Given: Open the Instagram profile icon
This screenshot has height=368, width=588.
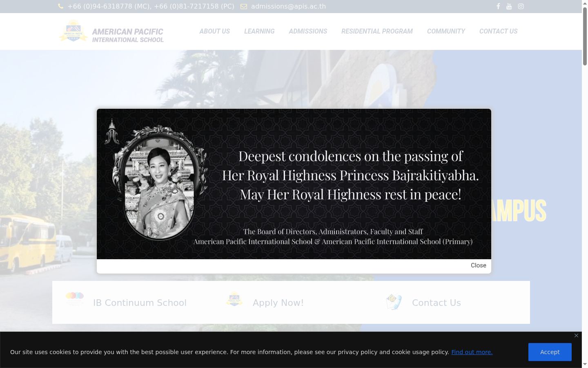Looking at the screenshot, I should coord(521,7).
